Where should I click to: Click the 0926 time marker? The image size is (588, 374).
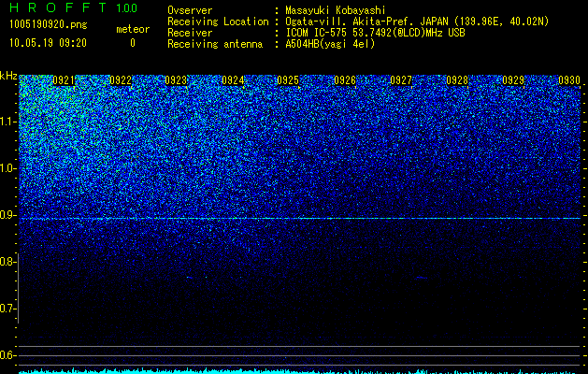(x=345, y=80)
